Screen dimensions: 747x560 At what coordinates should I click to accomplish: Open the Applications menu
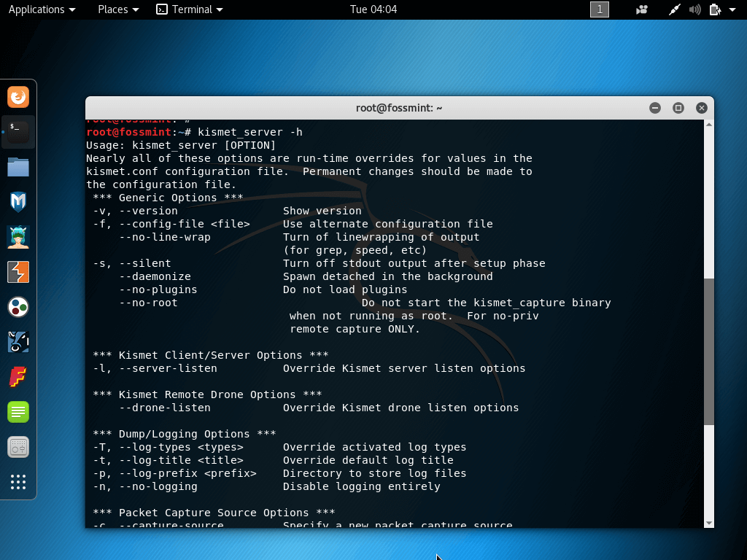pyautogui.click(x=42, y=9)
